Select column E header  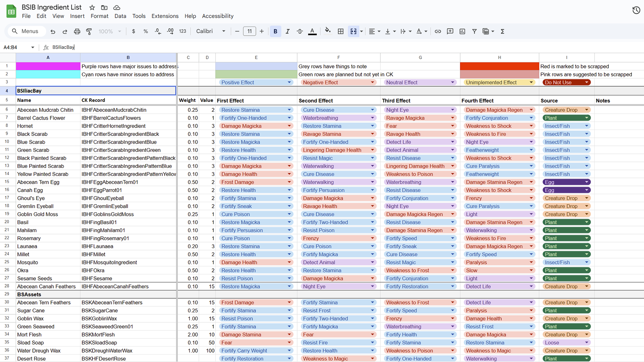click(x=256, y=57)
